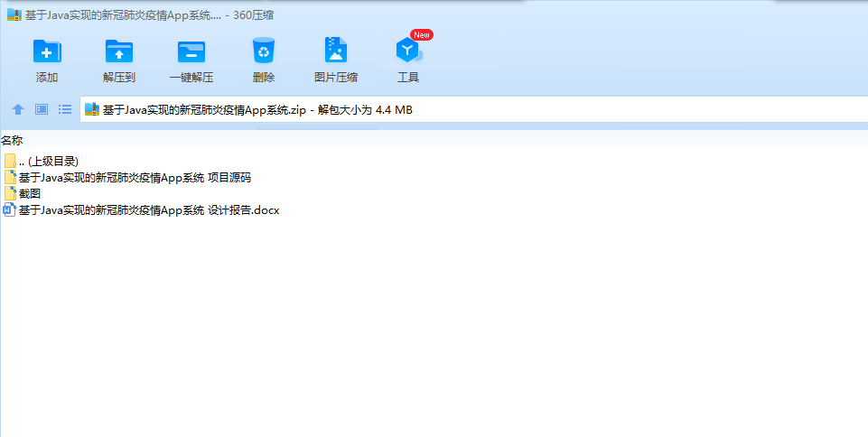Select the 设计报告.docx file
The width and height of the screenshot is (868, 437).
pyautogui.click(x=142, y=210)
